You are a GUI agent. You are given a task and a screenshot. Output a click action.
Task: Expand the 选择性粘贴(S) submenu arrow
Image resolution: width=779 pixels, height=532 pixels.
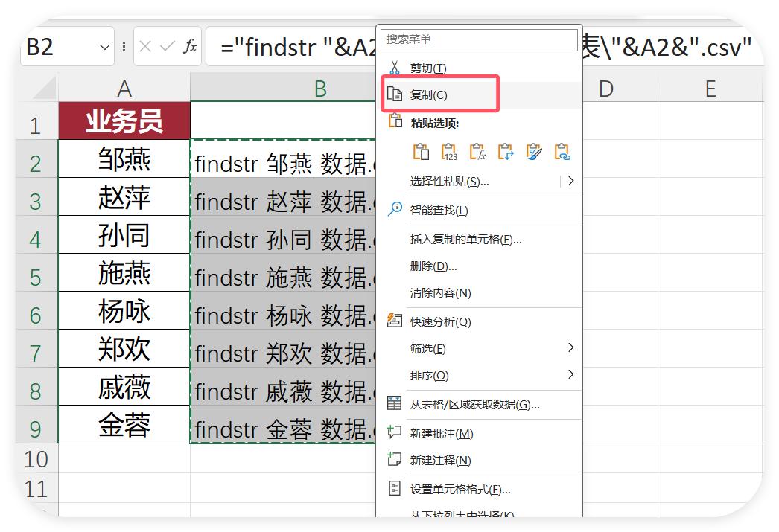570,181
